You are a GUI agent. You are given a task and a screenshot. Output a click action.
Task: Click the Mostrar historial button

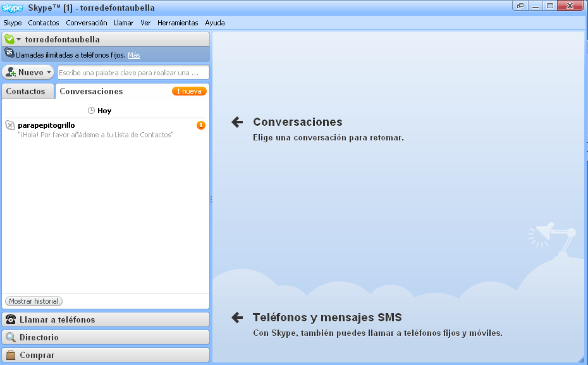click(34, 301)
